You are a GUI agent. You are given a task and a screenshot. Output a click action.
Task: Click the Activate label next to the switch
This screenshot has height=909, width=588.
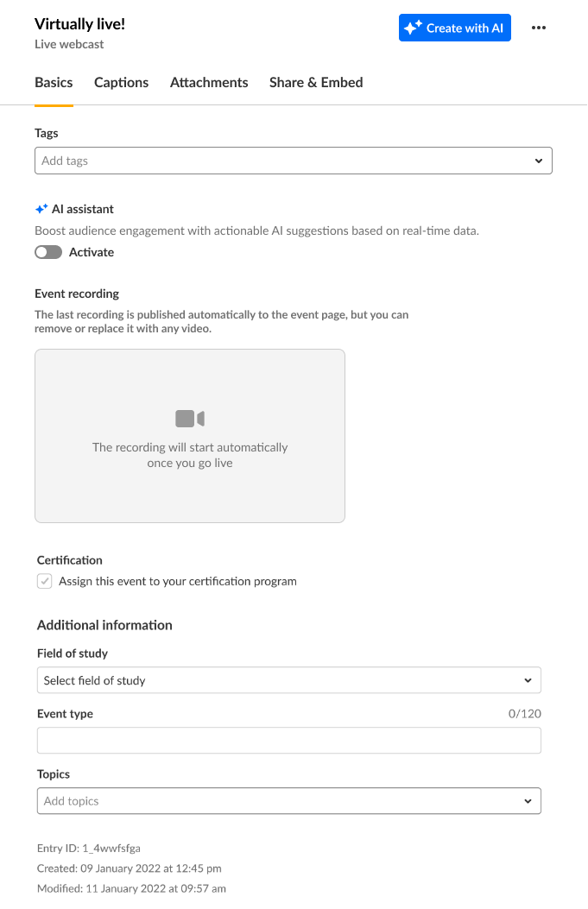coord(92,252)
